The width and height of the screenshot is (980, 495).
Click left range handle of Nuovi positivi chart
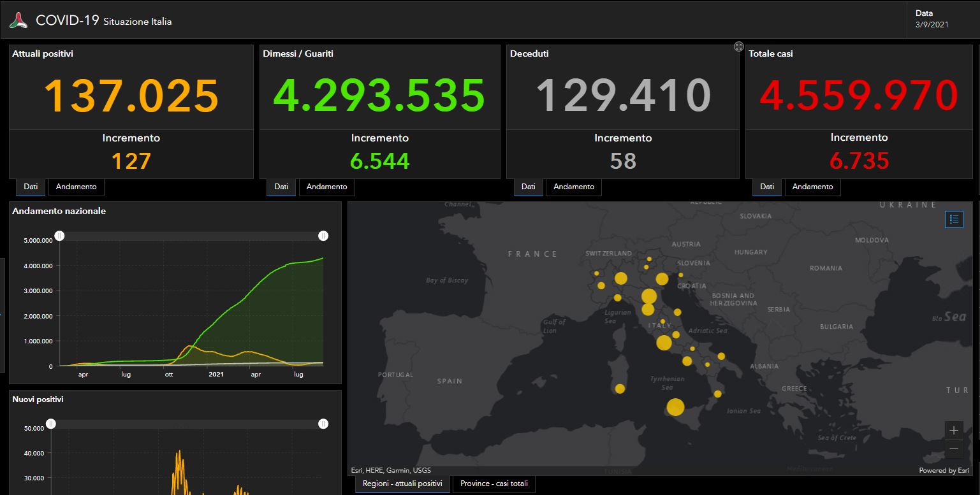click(51, 424)
